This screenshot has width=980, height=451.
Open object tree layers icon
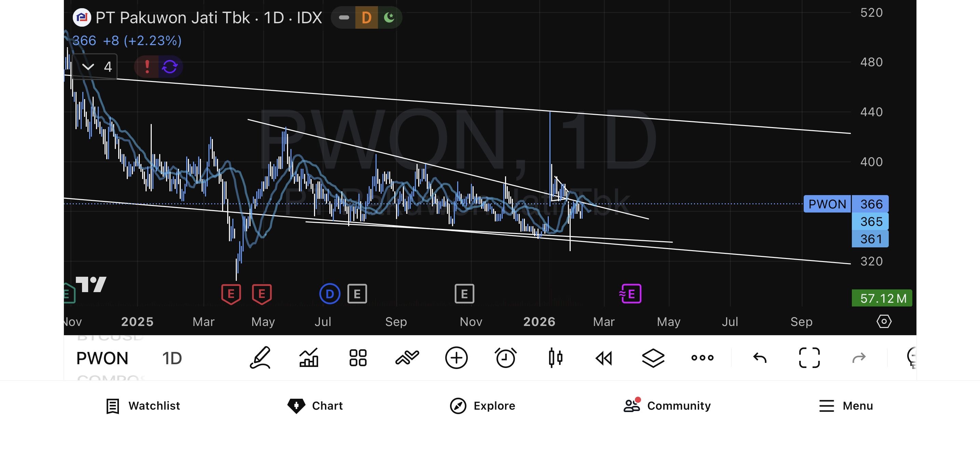tap(653, 358)
